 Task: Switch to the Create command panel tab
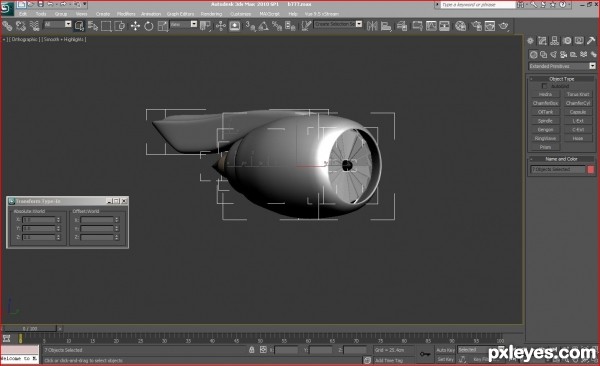click(530, 41)
